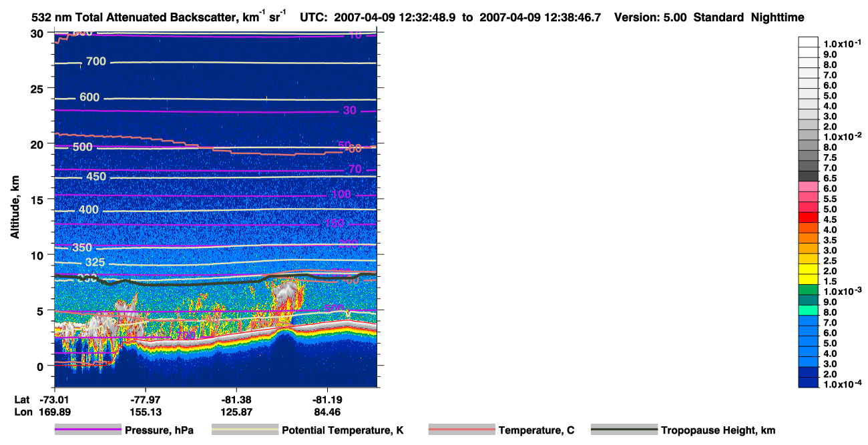The width and height of the screenshot is (868, 445).
Task: Click the 600 potential temperature contour label
Action: [x=89, y=97]
